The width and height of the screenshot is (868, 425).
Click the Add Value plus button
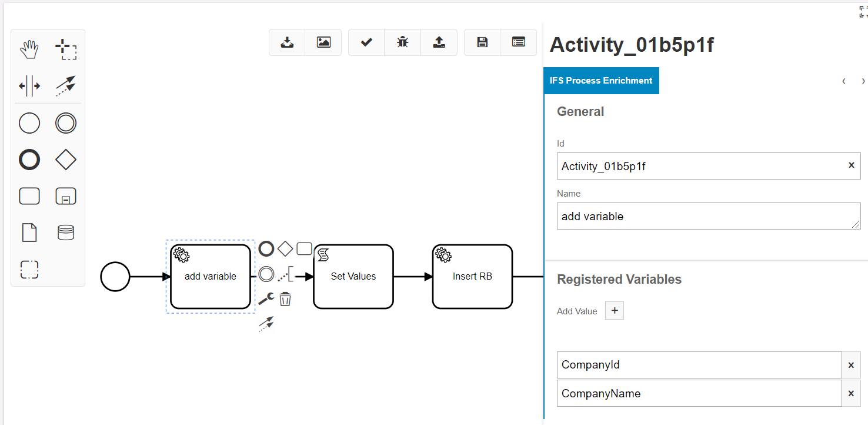614,310
